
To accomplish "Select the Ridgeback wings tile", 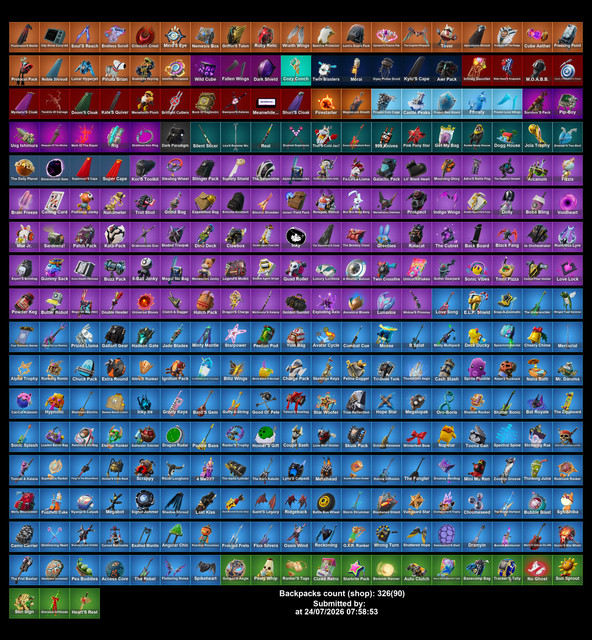I will point(296,503).
